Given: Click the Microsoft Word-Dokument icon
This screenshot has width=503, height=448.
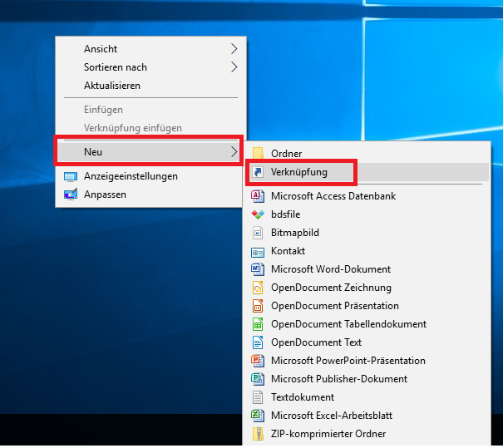Looking at the screenshot, I should click(x=258, y=269).
